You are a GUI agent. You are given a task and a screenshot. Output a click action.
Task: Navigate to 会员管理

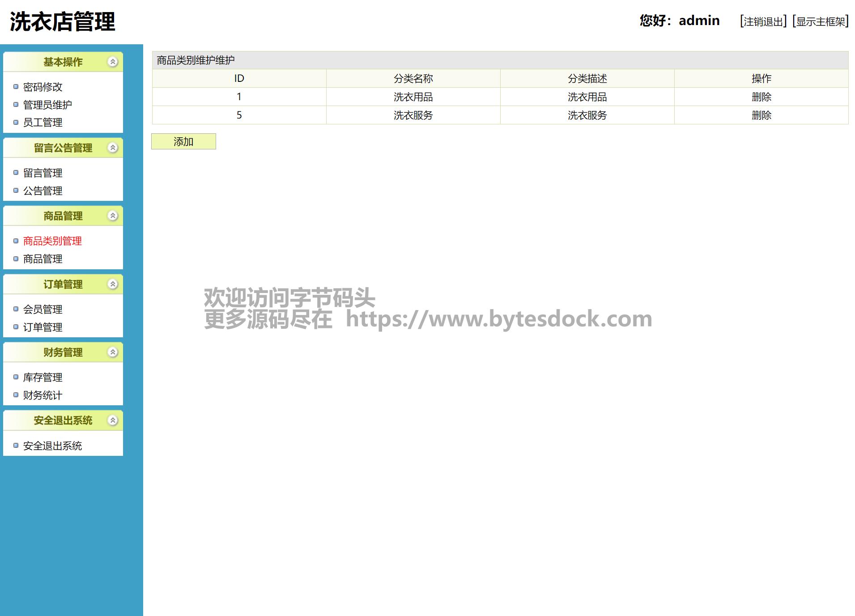[x=43, y=310]
